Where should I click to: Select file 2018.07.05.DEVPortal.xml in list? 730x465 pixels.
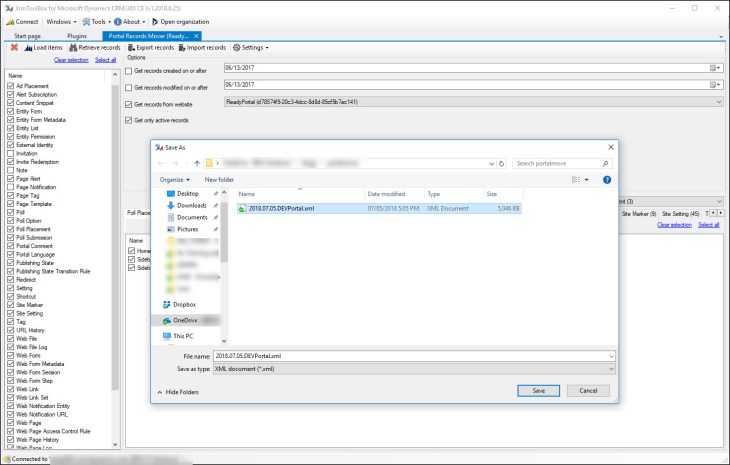point(379,209)
